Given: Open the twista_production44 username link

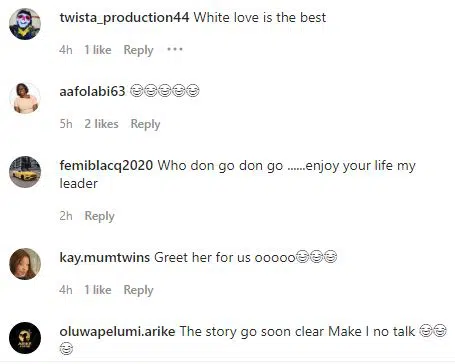Looking at the screenshot, I should (x=124, y=17).
